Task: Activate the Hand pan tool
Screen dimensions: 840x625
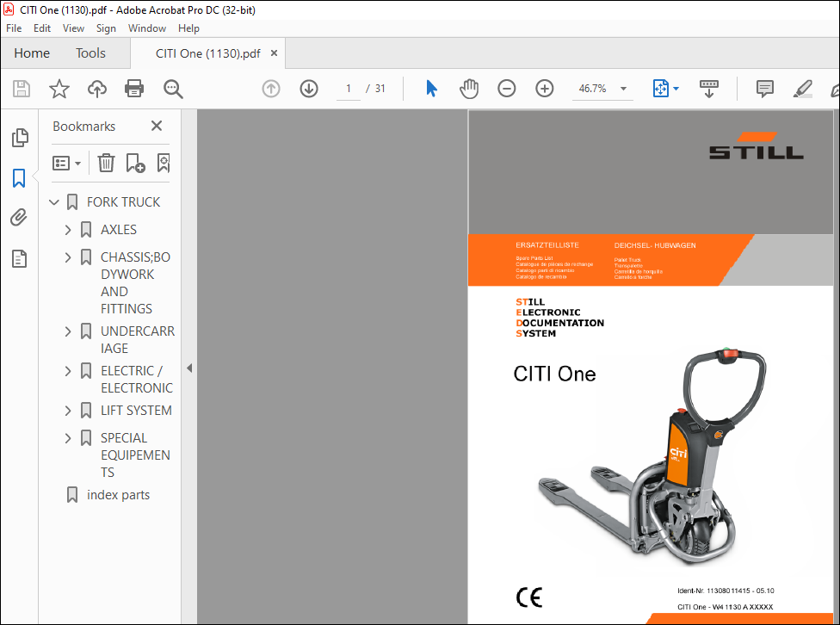Action: tap(469, 89)
